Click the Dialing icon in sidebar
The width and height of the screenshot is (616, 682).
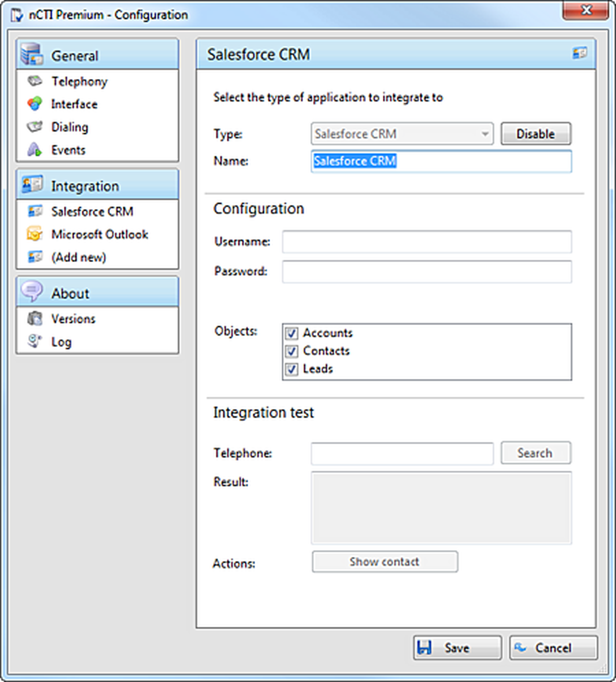[34, 127]
